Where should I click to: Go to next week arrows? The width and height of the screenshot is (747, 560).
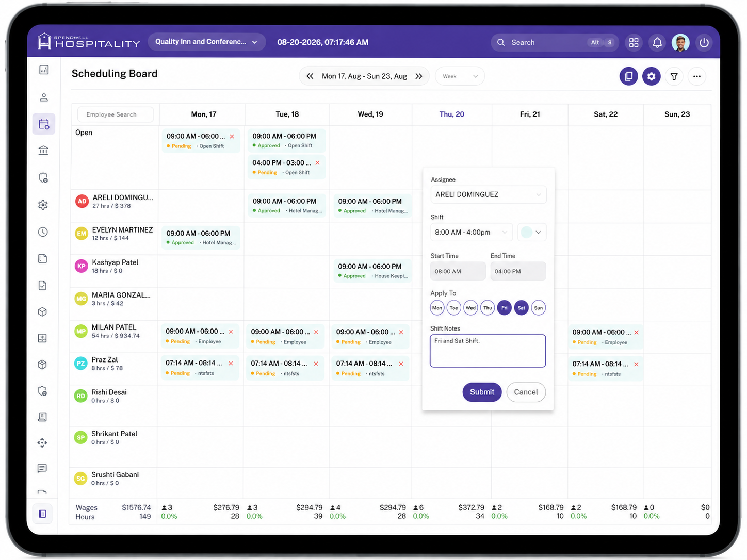(x=419, y=76)
